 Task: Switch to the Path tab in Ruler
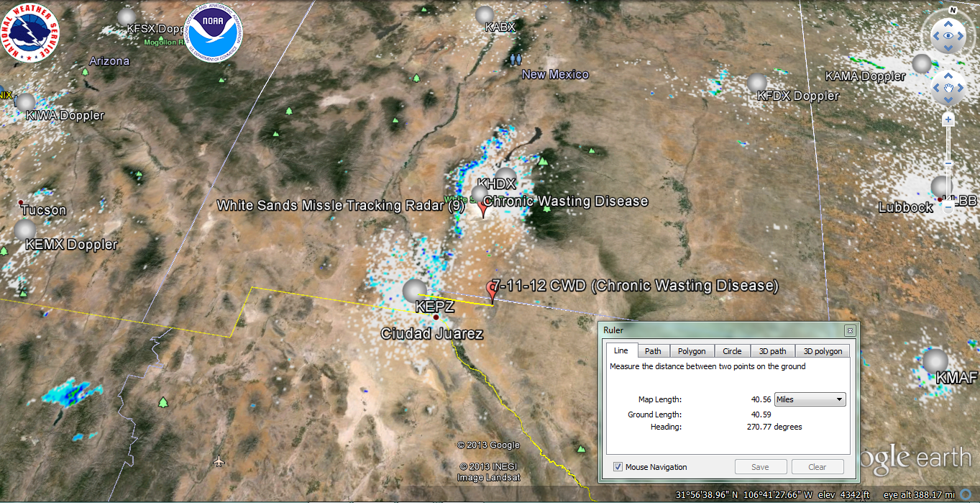point(653,351)
